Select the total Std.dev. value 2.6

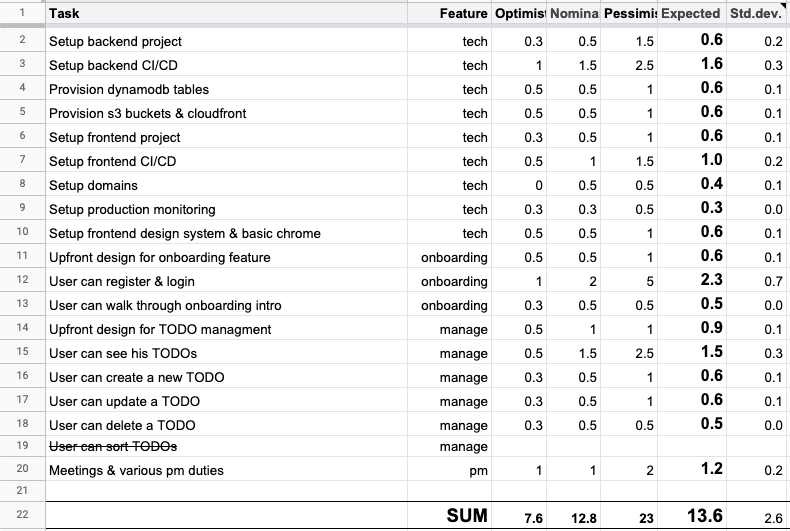pos(756,515)
